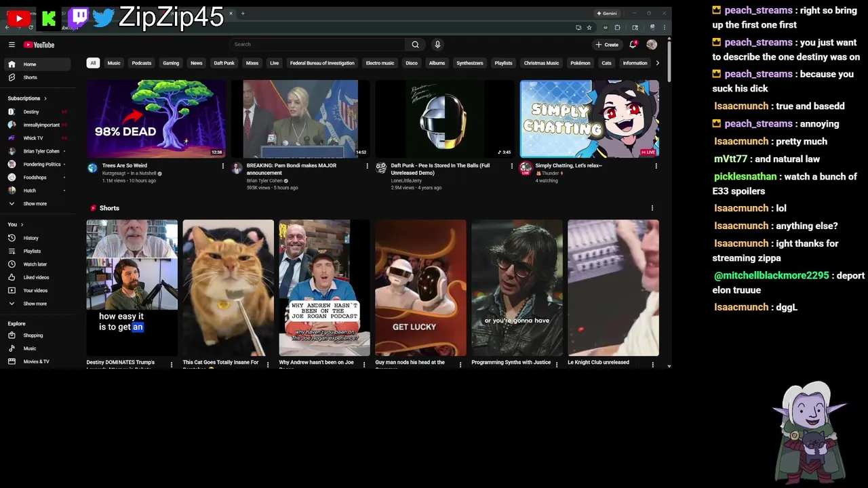Open the GET LUCKY Short
This screenshot has width=868, height=488.
click(420, 288)
